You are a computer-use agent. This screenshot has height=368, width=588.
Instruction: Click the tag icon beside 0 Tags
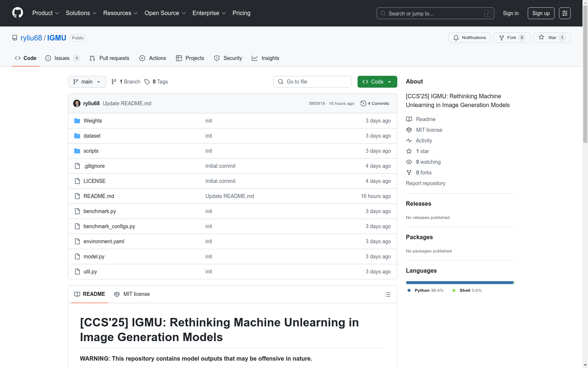point(147,82)
